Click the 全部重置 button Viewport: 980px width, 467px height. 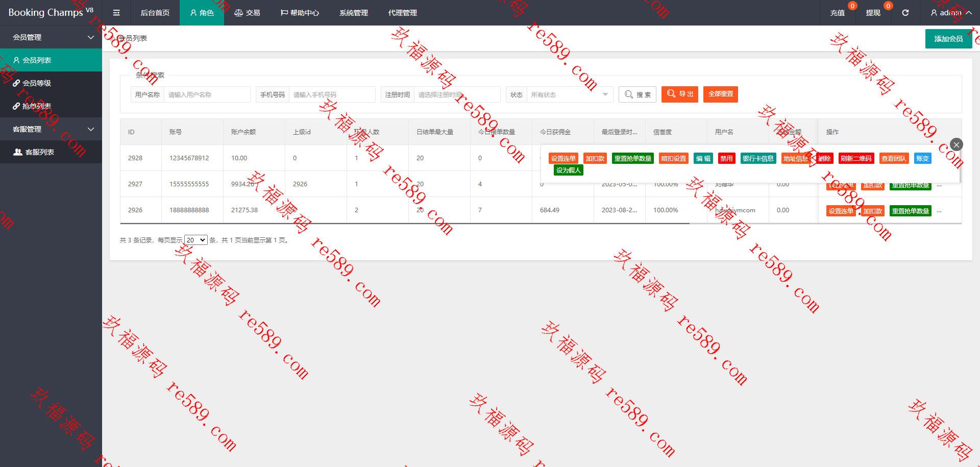coord(721,94)
